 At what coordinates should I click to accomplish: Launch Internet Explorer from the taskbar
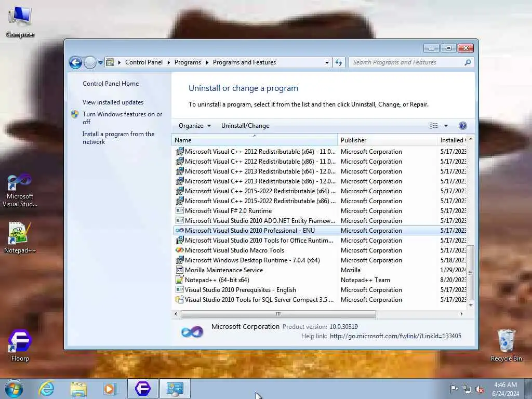pyautogui.click(x=46, y=389)
